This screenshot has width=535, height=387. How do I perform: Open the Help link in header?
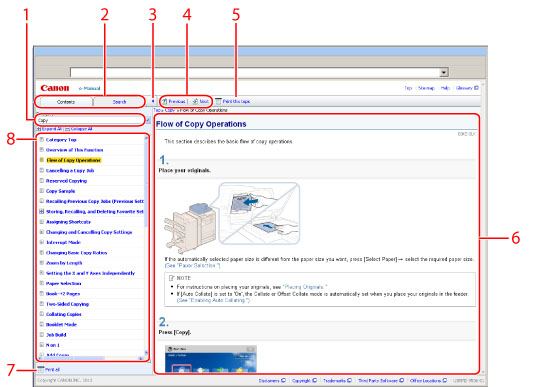(x=445, y=88)
